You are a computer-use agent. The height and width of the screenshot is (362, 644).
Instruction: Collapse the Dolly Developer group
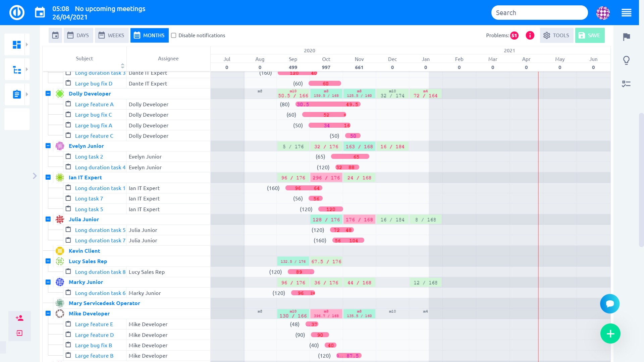[48, 94]
